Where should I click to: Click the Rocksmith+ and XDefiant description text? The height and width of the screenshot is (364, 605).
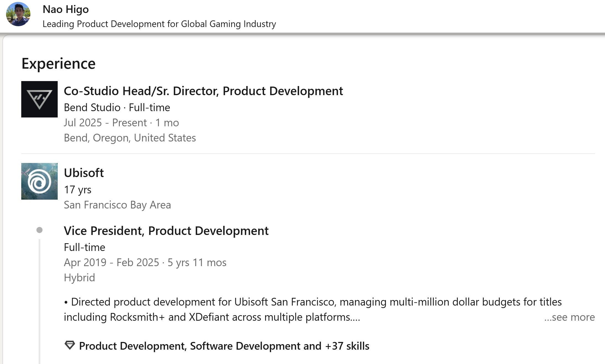point(313,309)
